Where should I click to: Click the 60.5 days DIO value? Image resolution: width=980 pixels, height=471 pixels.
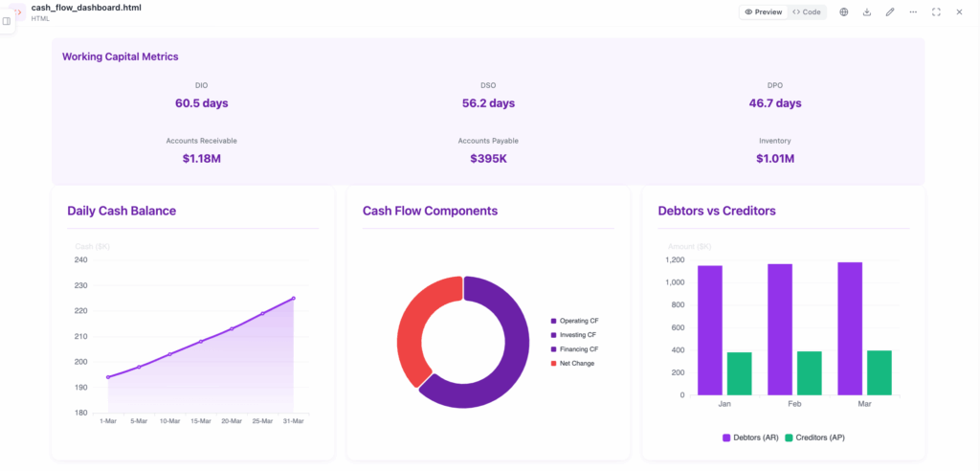point(201,103)
